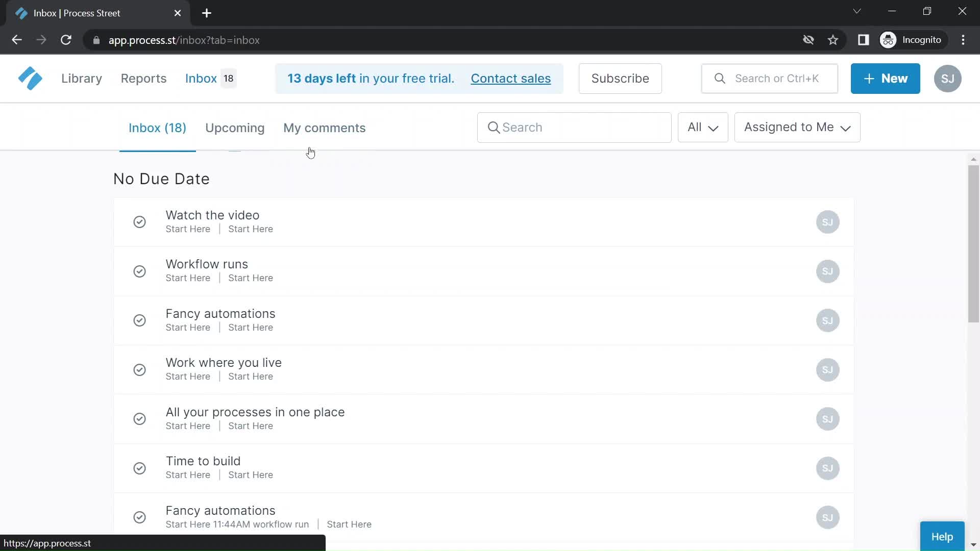Image resolution: width=980 pixels, height=551 pixels.
Task: Click the browser extensions icon
Action: 864,40
